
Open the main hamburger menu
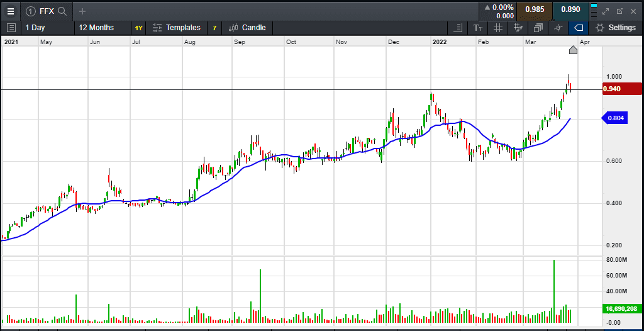pyautogui.click(x=10, y=11)
